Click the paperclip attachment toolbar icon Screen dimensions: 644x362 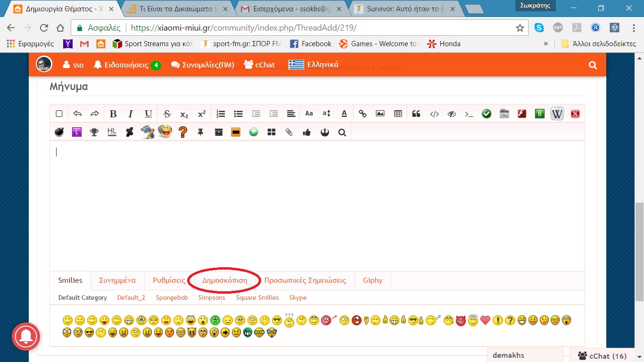[x=289, y=132]
